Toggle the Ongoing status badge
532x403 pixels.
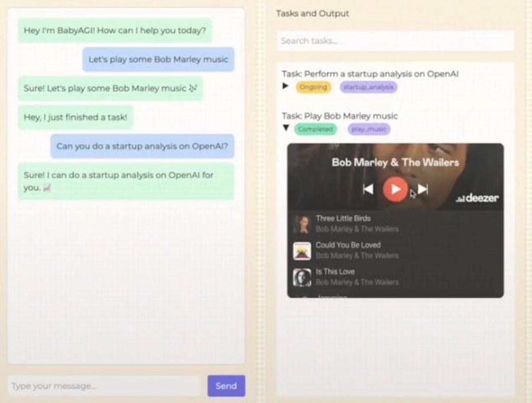pos(313,87)
